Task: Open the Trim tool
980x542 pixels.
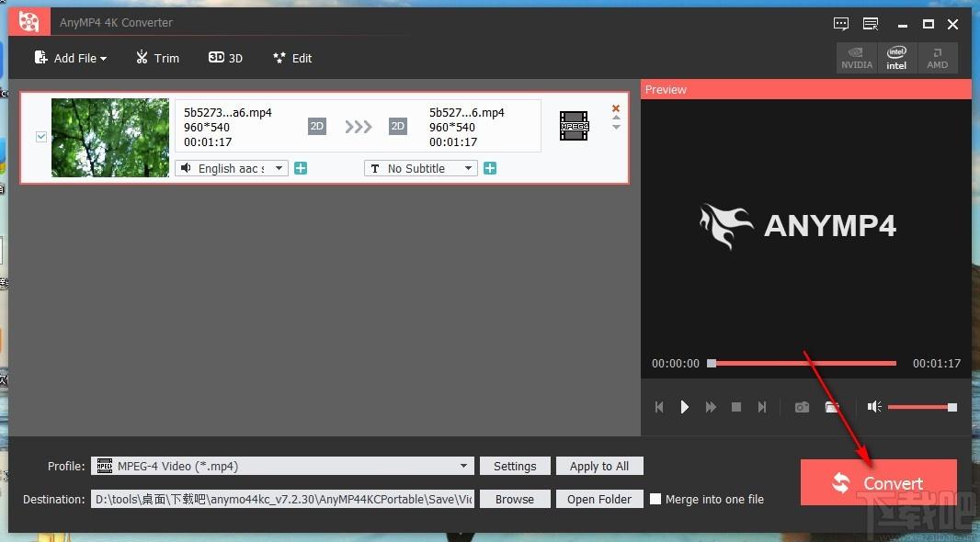Action: click(157, 58)
